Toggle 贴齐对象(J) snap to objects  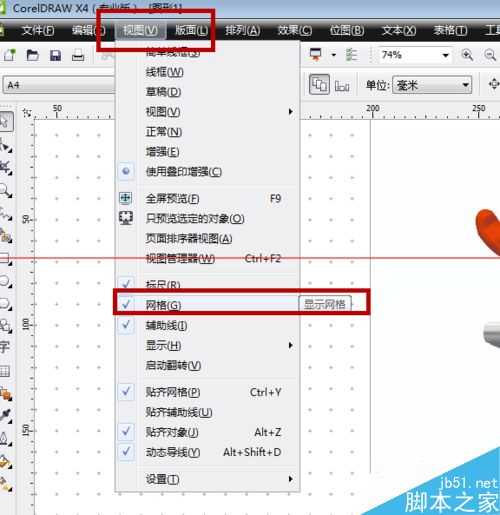click(207, 432)
